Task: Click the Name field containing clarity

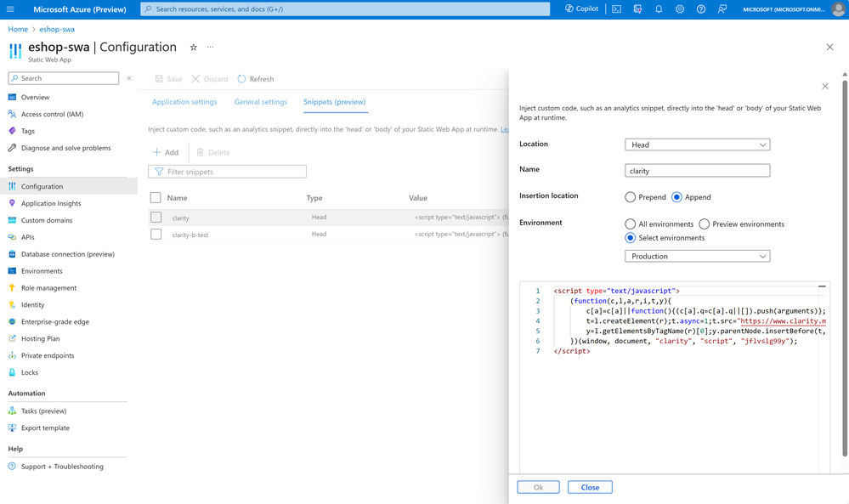Action: point(698,171)
